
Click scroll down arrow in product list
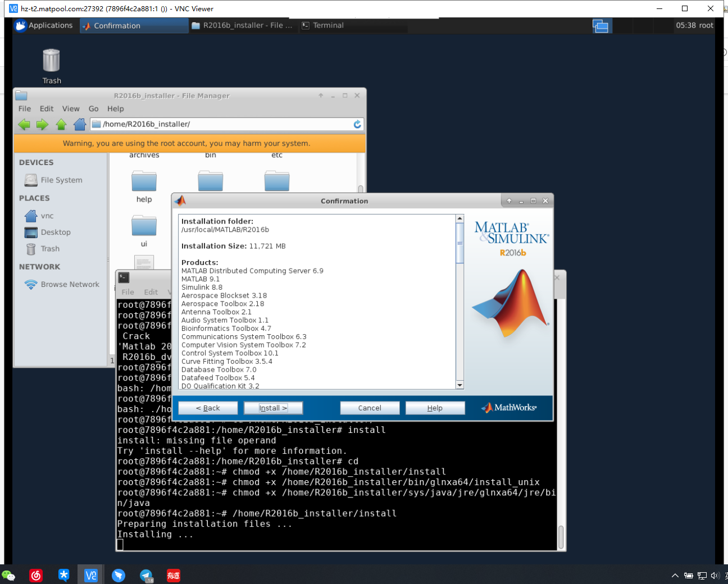point(459,385)
